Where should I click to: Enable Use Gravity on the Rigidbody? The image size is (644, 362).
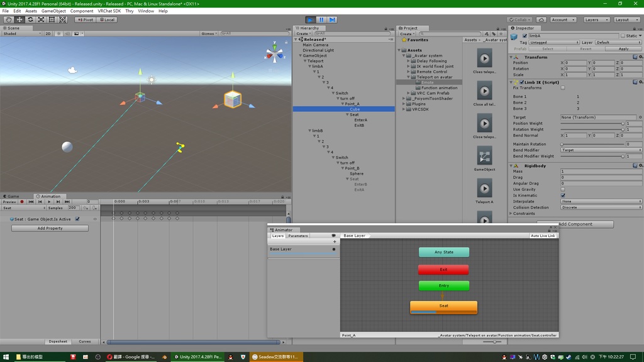[563, 190]
